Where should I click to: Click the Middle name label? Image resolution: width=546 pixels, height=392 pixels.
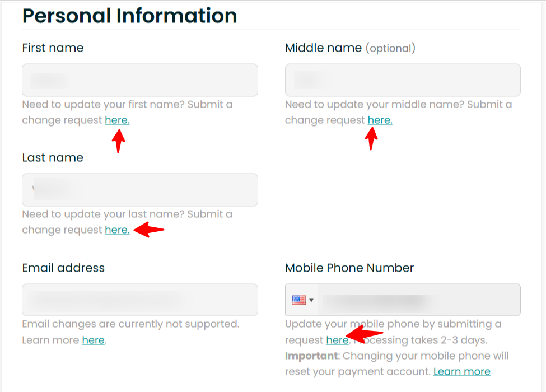[x=323, y=48]
